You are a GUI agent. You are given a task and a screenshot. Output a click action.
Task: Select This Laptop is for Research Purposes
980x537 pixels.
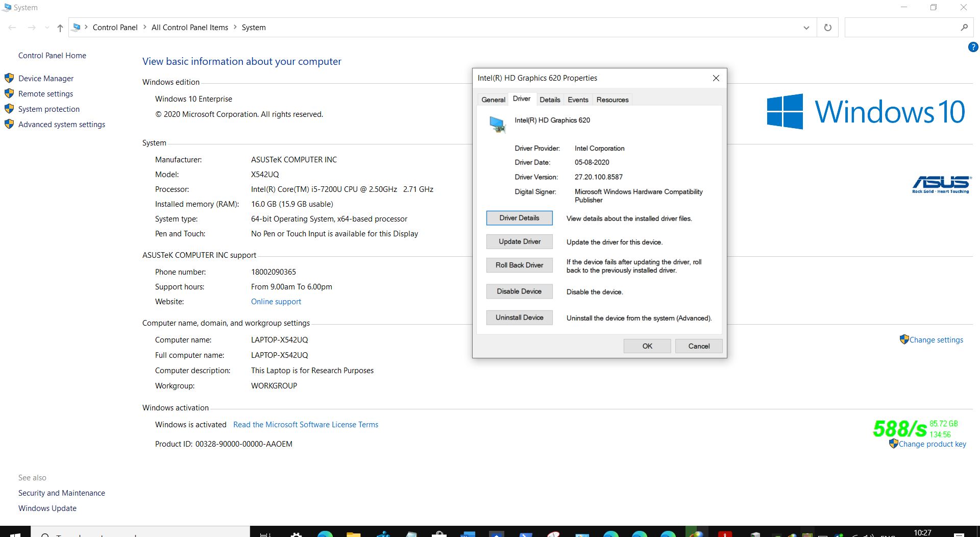(312, 371)
